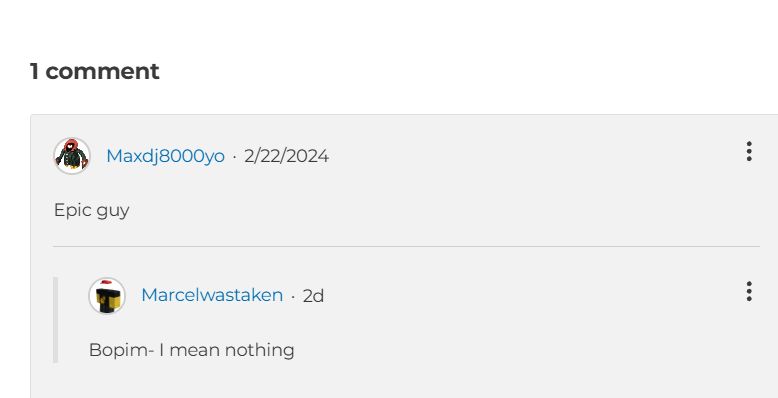Open the more options menu on Maxdj8000yo's comment
The height and width of the screenshot is (398, 778).
pyautogui.click(x=749, y=151)
